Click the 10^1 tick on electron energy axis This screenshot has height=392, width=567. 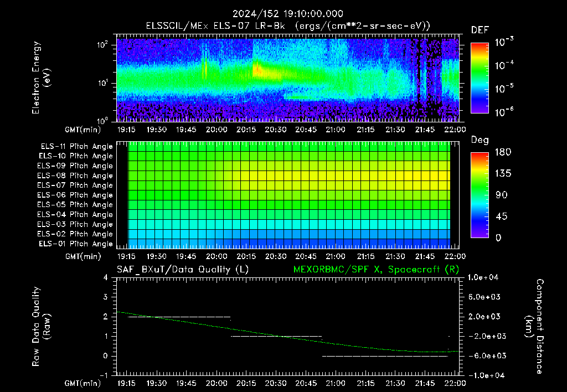[x=102, y=83]
